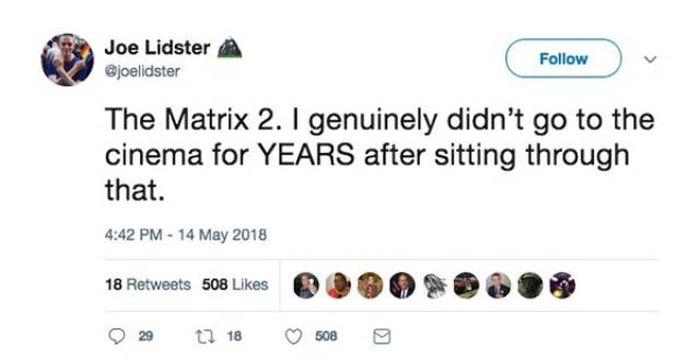Click the reply speech bubble icon

117,336
